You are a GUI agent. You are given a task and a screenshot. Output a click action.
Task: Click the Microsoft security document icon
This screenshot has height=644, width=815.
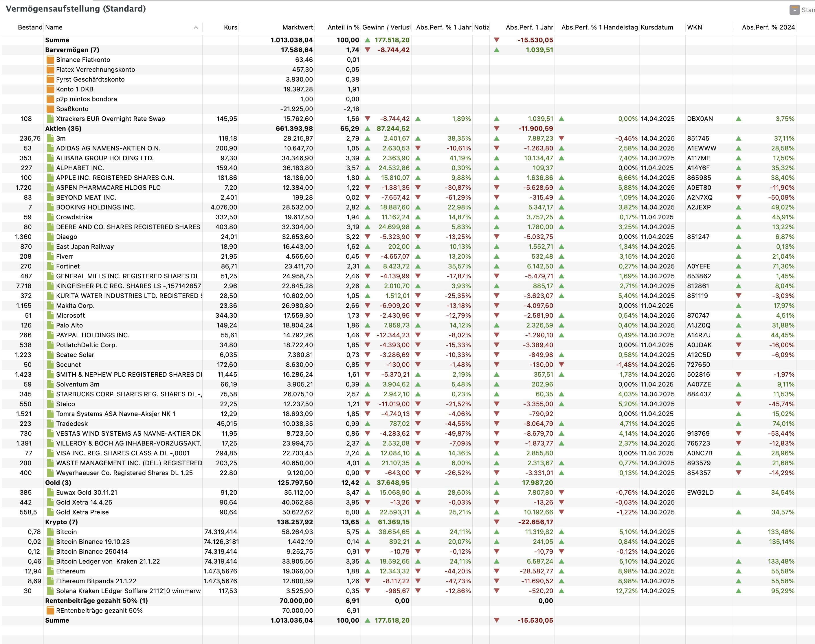tap(50, 316)
